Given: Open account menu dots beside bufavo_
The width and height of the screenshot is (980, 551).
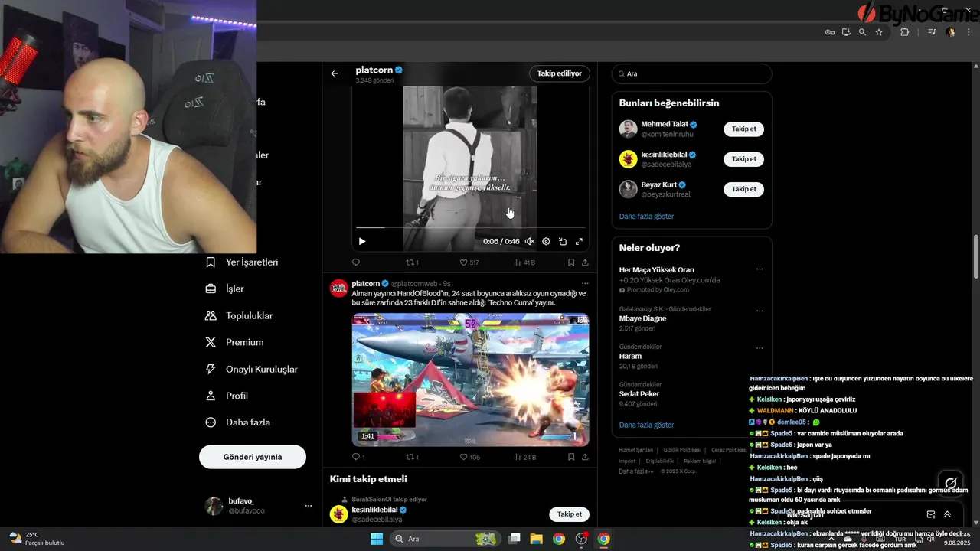Looking at the screenshot, I should (x=309, y=506).
